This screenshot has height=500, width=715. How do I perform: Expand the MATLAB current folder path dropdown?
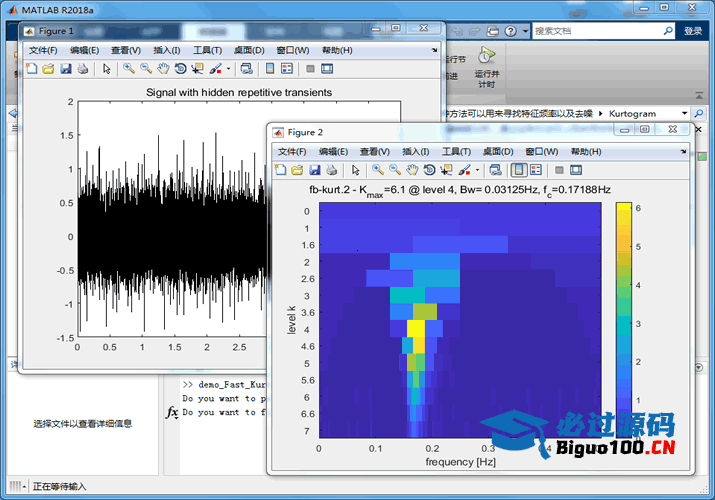pos(684,113)
